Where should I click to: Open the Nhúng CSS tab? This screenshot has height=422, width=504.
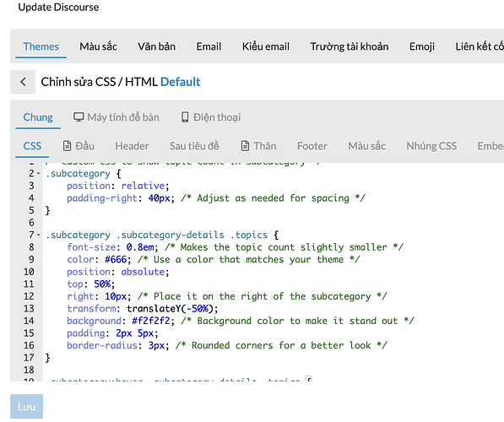tap(431, 146)
